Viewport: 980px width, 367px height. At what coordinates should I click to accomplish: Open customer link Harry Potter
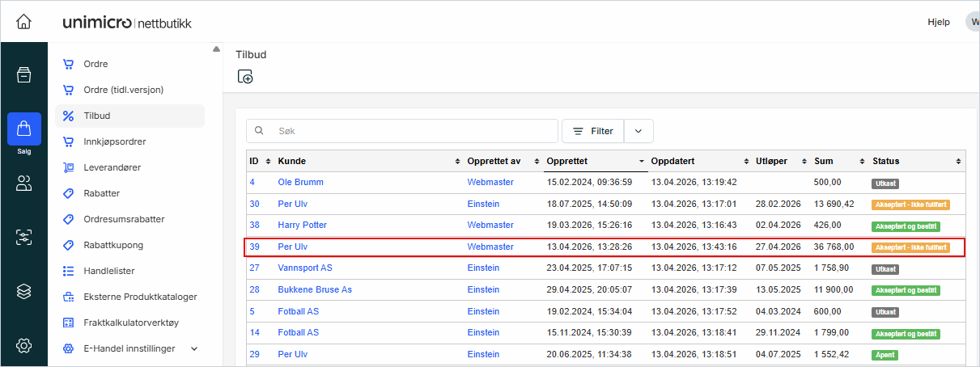(x=302, y=225)
